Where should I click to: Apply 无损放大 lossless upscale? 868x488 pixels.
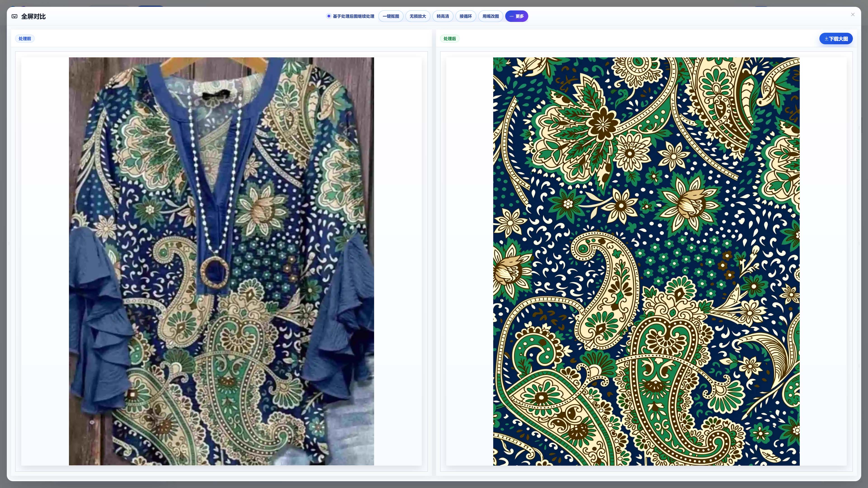418,16
